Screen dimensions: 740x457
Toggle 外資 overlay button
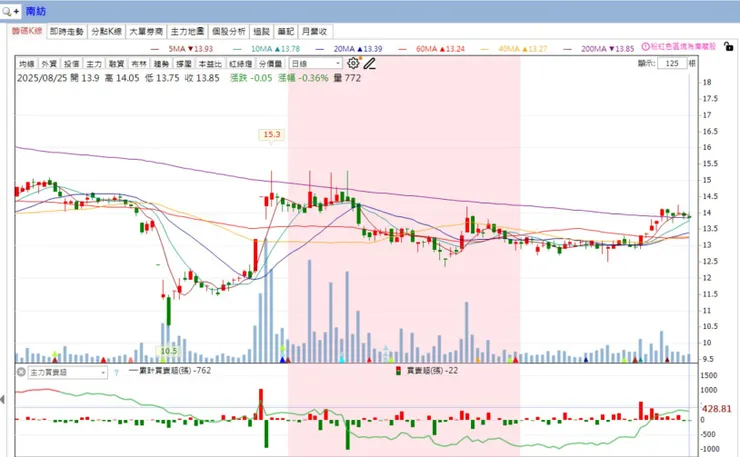[x=49, y=64]
